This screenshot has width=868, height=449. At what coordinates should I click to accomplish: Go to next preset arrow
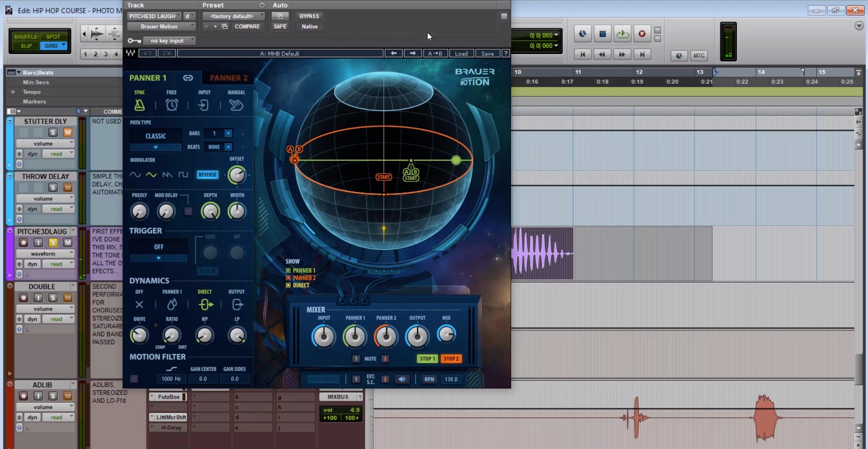pos(413,53)
